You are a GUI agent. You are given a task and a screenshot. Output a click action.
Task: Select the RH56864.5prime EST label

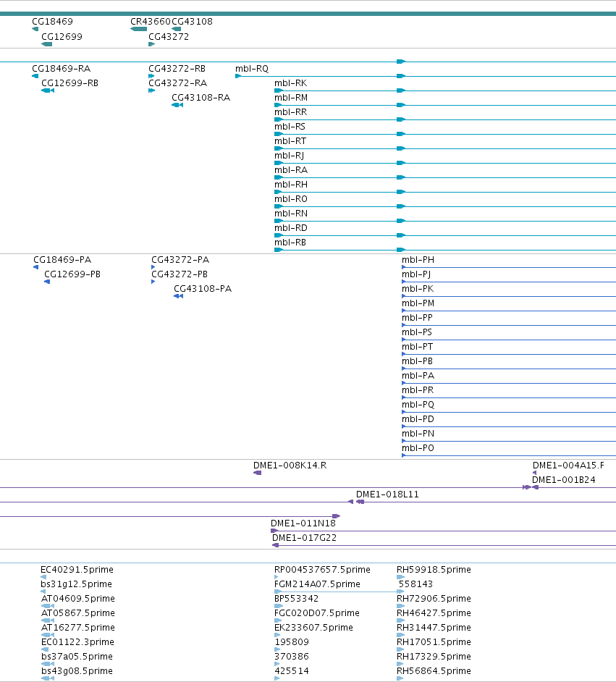pos(434,670)
